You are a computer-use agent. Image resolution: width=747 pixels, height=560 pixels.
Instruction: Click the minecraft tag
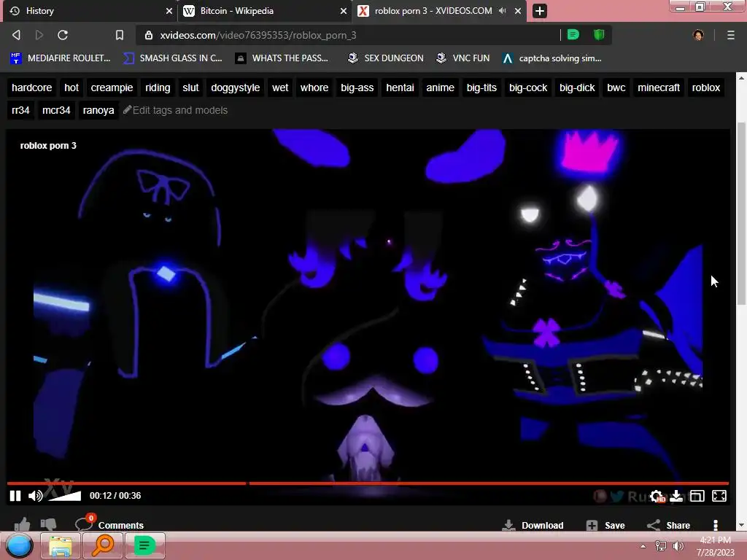point(659,87)
